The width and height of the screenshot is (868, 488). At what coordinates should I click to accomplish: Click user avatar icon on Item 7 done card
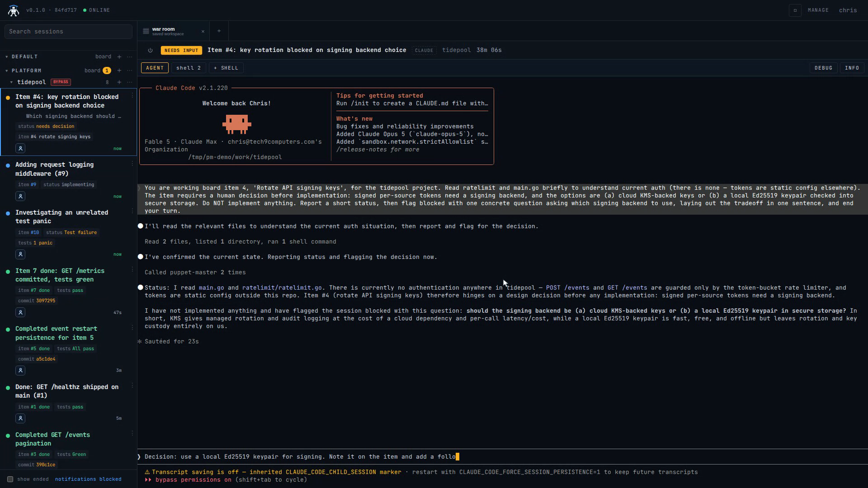click(x=20, y=312)
